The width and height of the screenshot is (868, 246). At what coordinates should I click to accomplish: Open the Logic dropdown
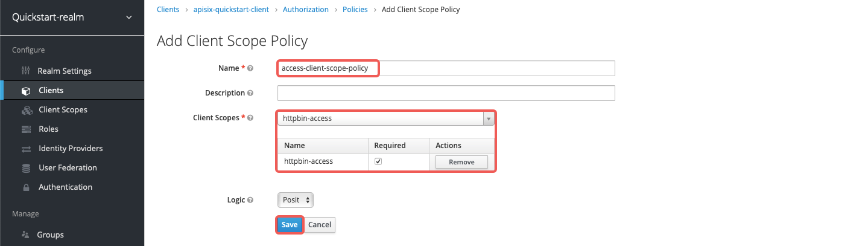[x=295, y=200]
